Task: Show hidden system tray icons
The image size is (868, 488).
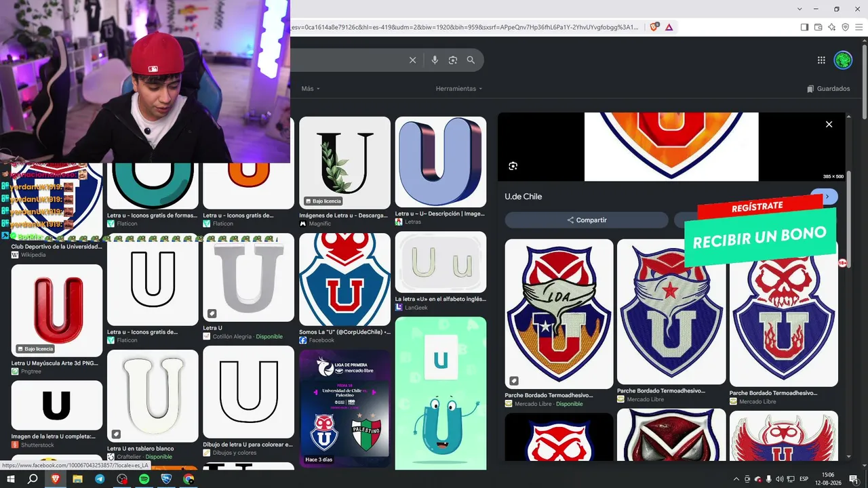Action: click(x=737, y=479)
